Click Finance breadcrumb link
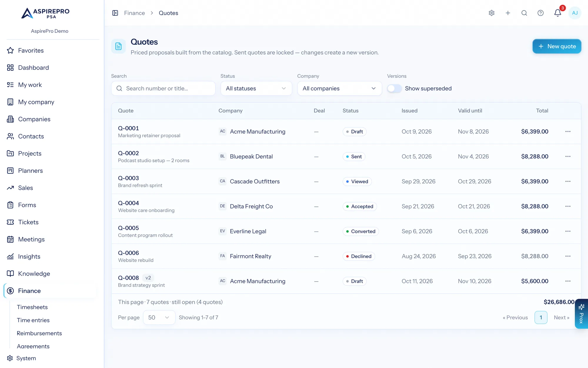 [134, 13]
